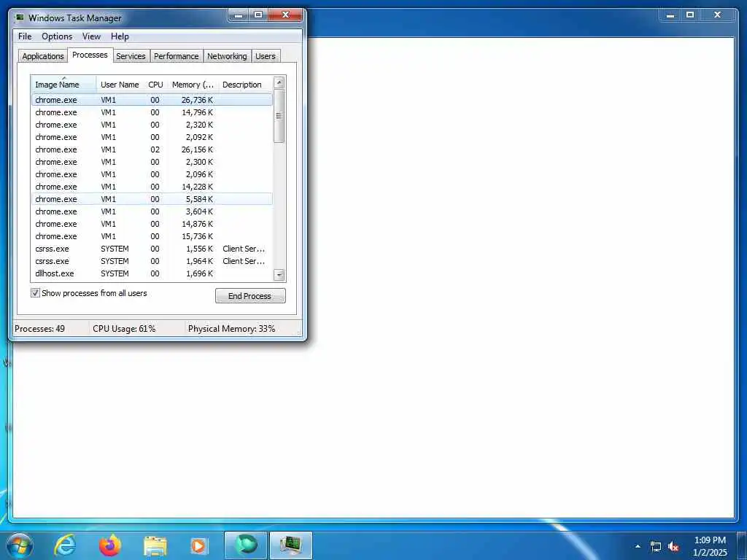Screen dimensions: 747x560
Task: Select chrome.exe row with 2,320 K
Action: pos(152,125)
